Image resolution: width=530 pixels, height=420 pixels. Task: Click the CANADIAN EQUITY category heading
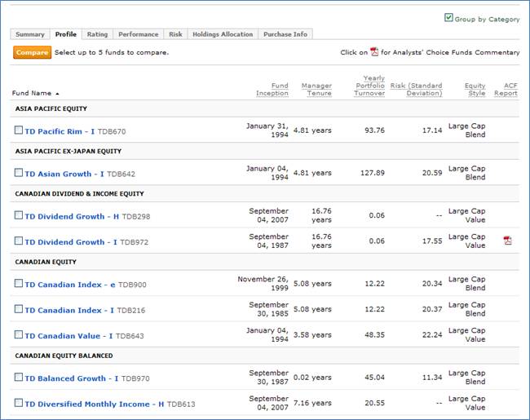(x=46, y=262)
